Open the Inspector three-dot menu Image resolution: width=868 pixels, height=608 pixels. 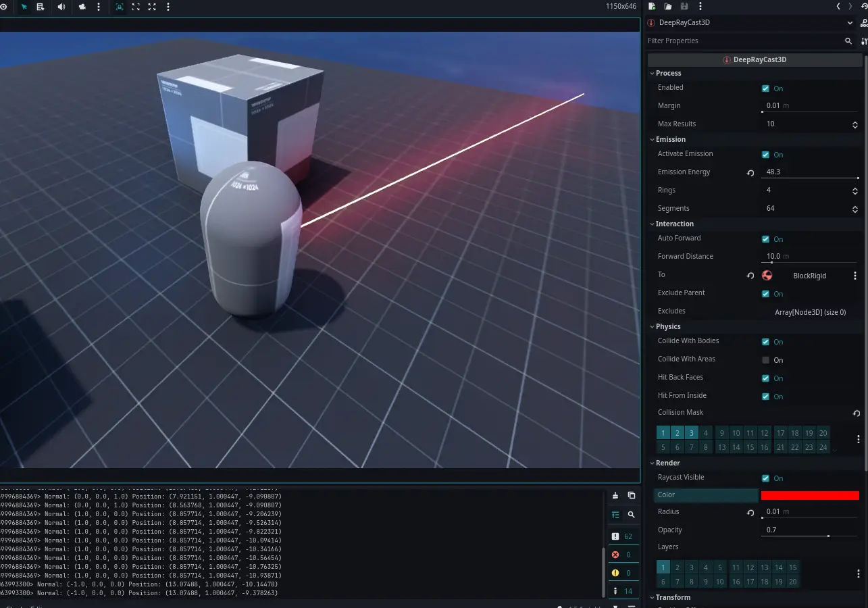tap(699, 6)
